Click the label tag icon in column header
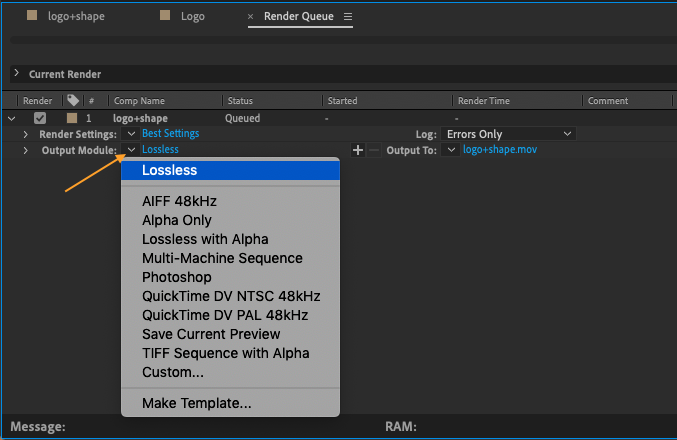 [x=72, y=101]
